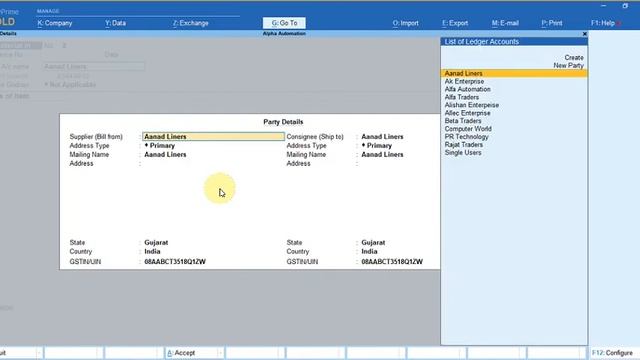Click the Party Details title
The width and height of the screenshot is (640, 360).
(283, 122)
